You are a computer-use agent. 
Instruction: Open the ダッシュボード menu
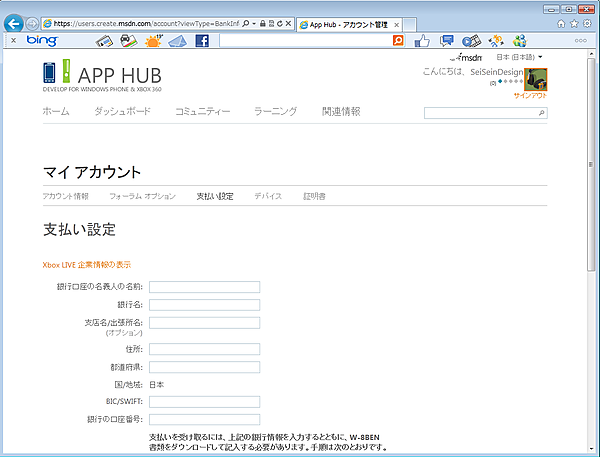[x=122, y=112]
